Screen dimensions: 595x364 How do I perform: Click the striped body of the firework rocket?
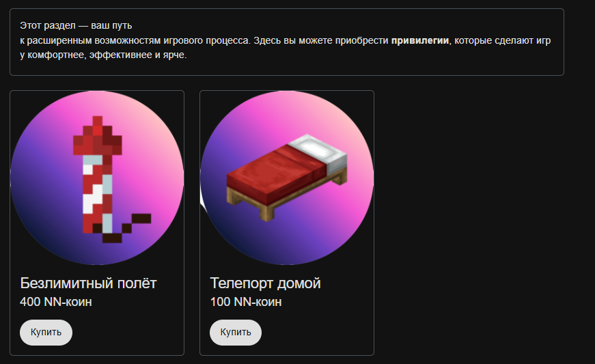pyautogui.click(x=98, y=193)
